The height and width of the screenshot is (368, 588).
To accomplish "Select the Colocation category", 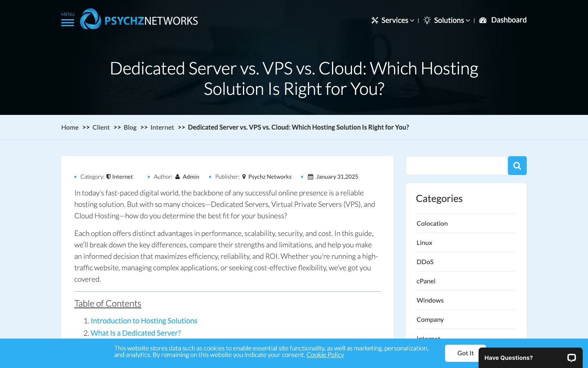I will click(432, 223).
